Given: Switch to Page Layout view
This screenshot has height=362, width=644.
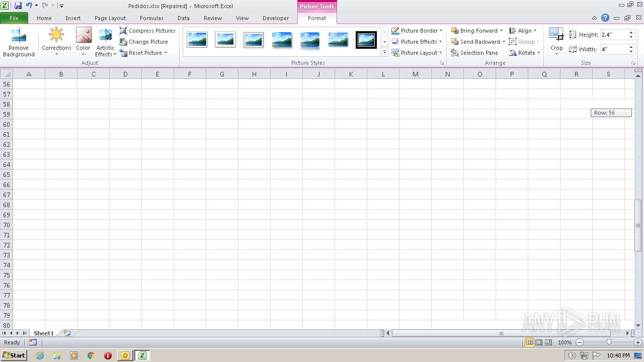Looking at the screenshot, I should tap(539, 342).
